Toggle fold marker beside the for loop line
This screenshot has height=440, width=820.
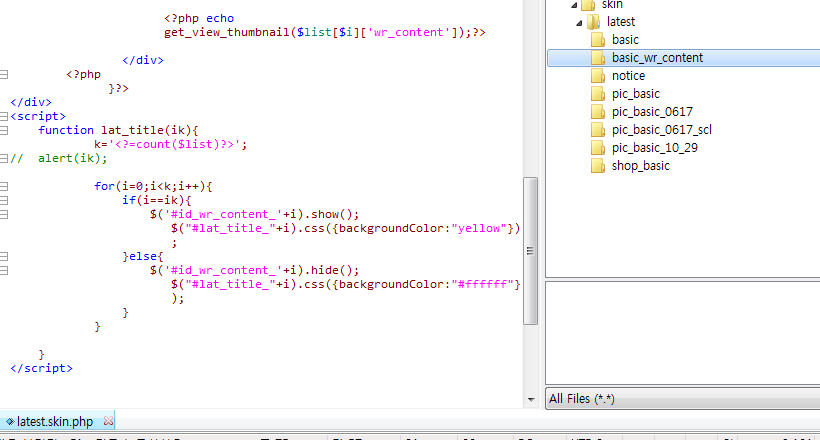5,186
